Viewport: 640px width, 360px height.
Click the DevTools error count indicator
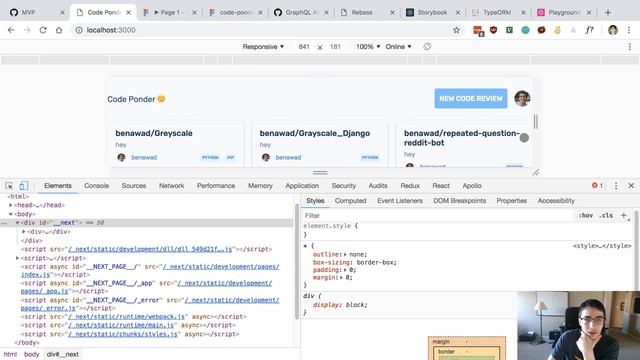[x=597, y=185]
